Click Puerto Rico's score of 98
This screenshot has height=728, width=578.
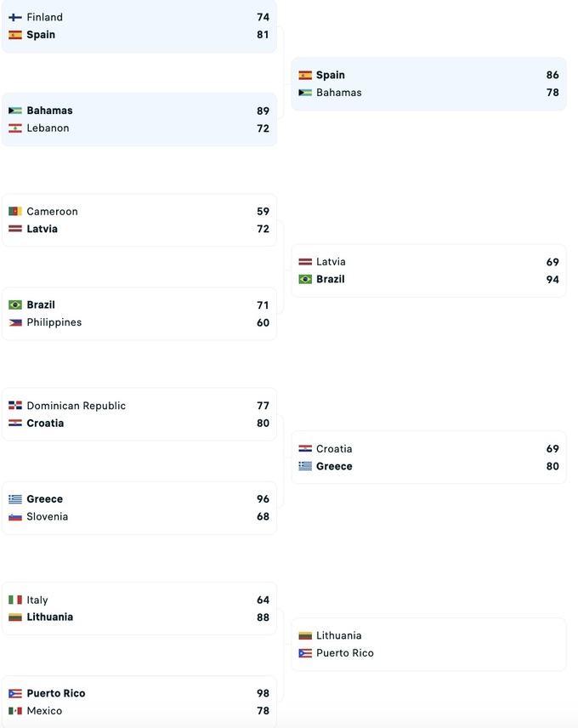click(263, 694)
